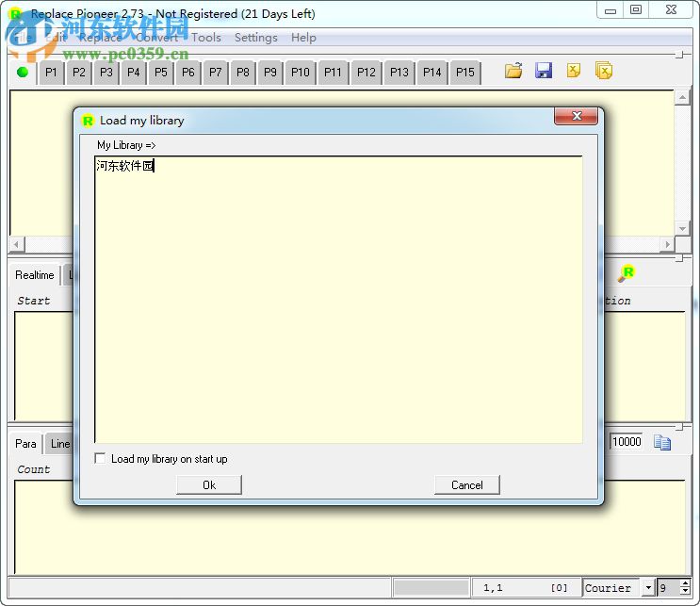700x606 pixels.
Task: Open the Tools menu
Action: [206, 38]
